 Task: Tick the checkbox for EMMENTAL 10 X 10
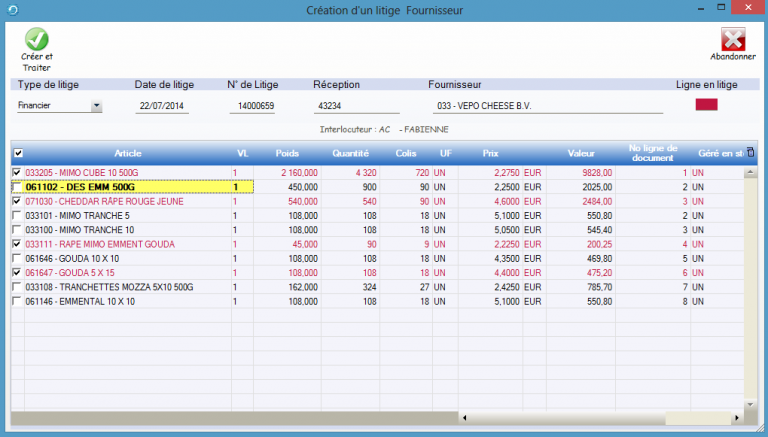[17, 300]
